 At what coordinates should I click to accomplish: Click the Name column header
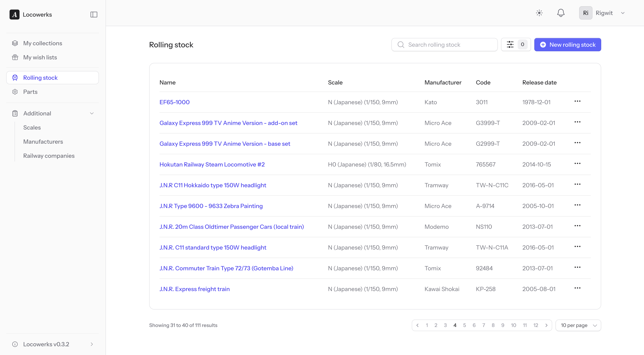pyautogui.click(x=167, y=82)
